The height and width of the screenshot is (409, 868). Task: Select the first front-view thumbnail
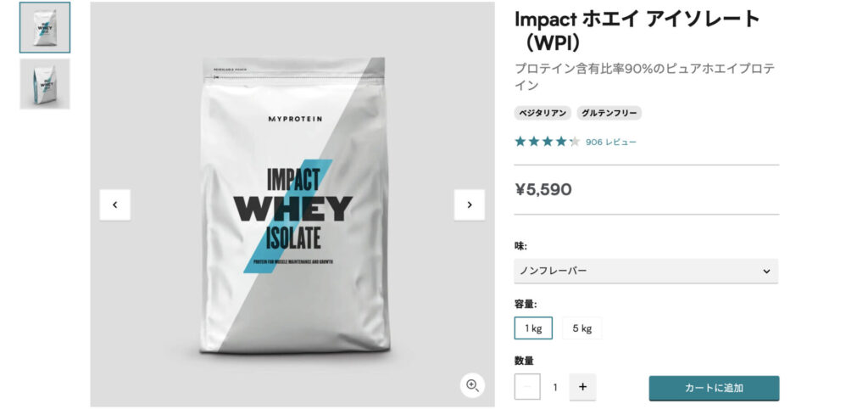coord(45,28)
